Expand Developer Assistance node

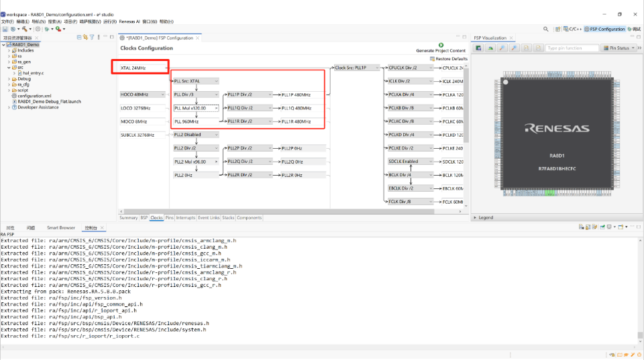(9, 107)
